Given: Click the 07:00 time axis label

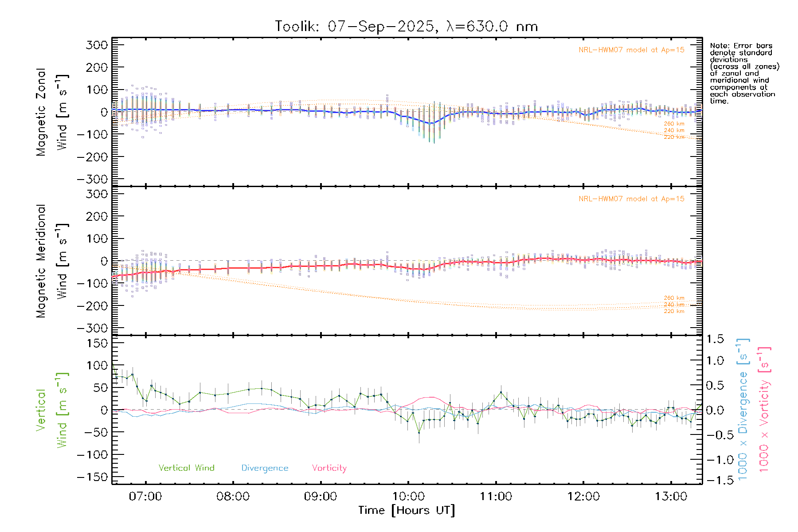Looking at the screenshot, I should click(145, 497).
